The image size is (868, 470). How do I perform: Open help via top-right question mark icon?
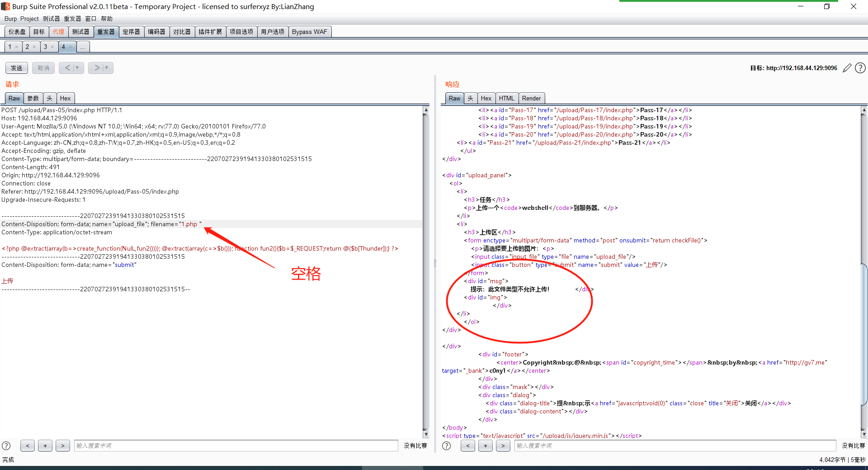tap(860, 68)
